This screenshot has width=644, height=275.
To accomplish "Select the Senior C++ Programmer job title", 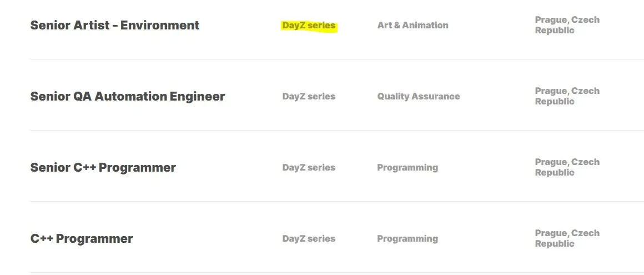I will pos(103,168).
